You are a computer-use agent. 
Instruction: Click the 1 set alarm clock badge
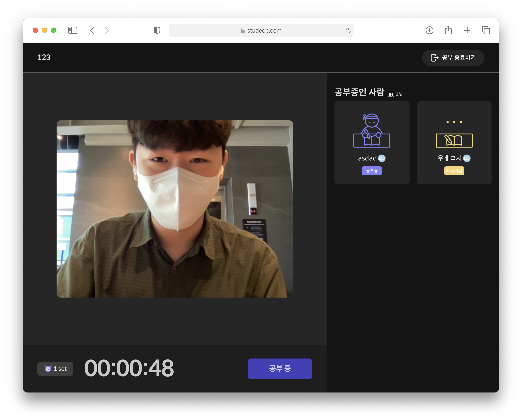(x=55, y=368)
